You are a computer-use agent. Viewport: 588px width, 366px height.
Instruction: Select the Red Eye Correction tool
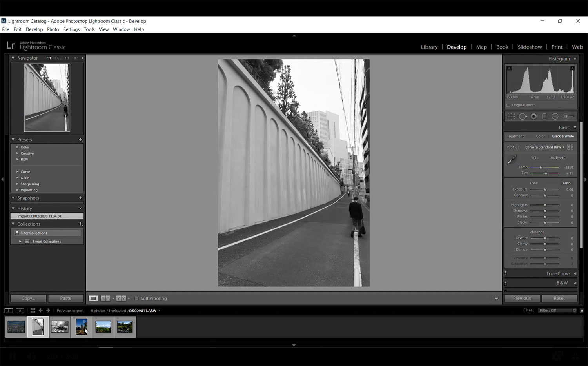(x=534, y=117)
